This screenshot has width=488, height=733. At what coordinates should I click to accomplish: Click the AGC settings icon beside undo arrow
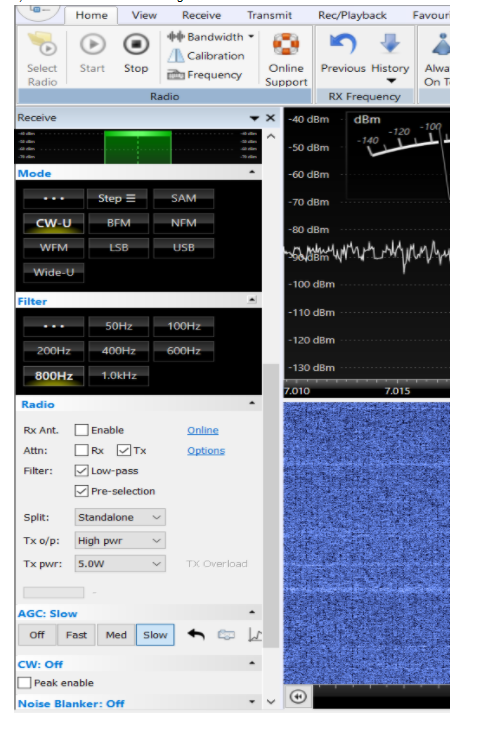pyautogui.click(x=226, y=635)
